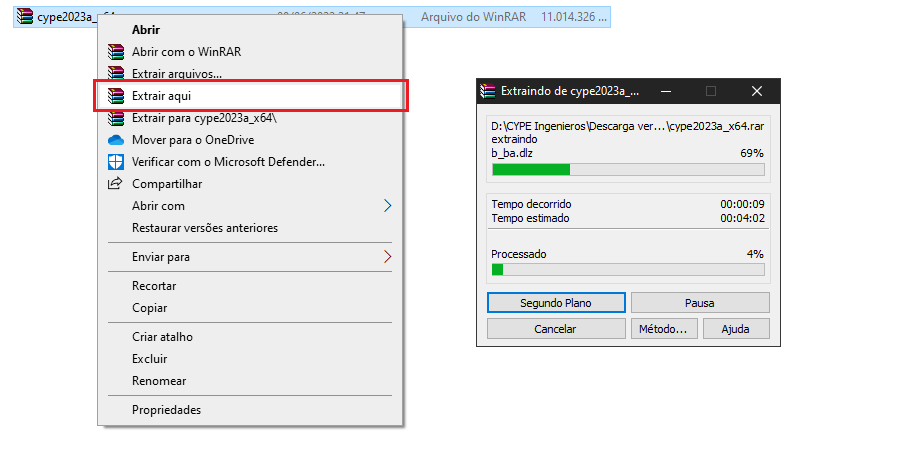
Task: Choose Abrir com o WinRAR
Action: (x=187, y=52)
